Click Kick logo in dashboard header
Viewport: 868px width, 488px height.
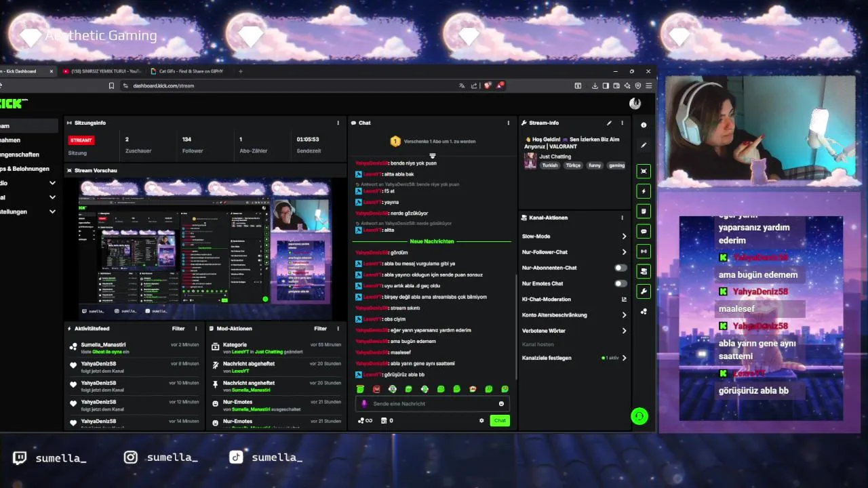pos(14,104)
